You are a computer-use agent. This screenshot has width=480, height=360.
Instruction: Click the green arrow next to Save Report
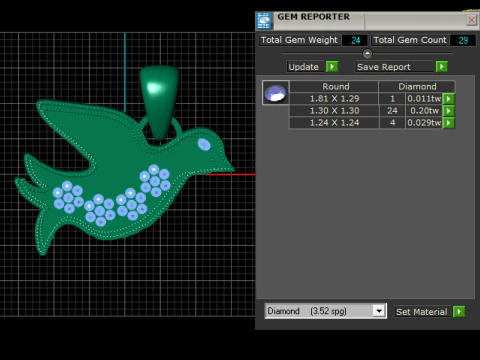pos(442,67)
